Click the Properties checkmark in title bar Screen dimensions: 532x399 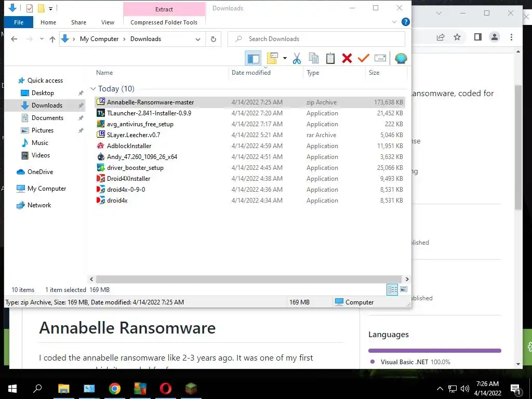(30, 8)
